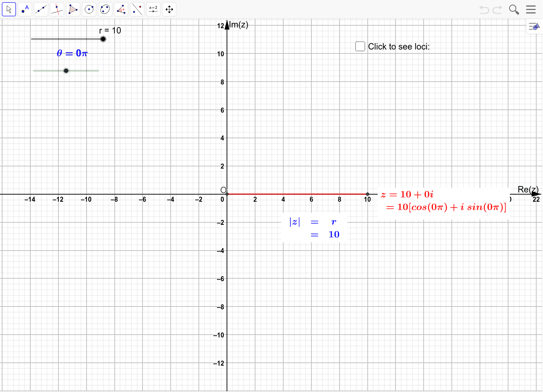The image size is (543, 392).
Task: Select the Line tool
Action: (x=41, y=9)
